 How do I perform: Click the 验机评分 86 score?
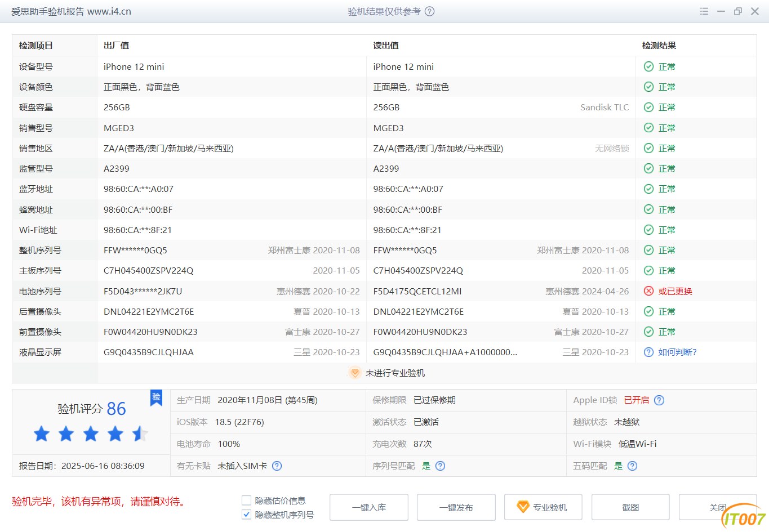pos(92,409)
